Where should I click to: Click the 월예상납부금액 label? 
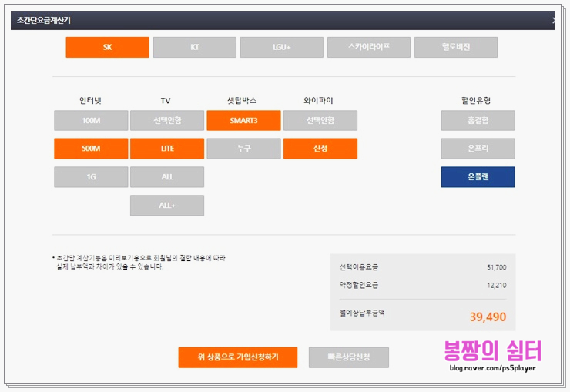click(x=362, y=313)
